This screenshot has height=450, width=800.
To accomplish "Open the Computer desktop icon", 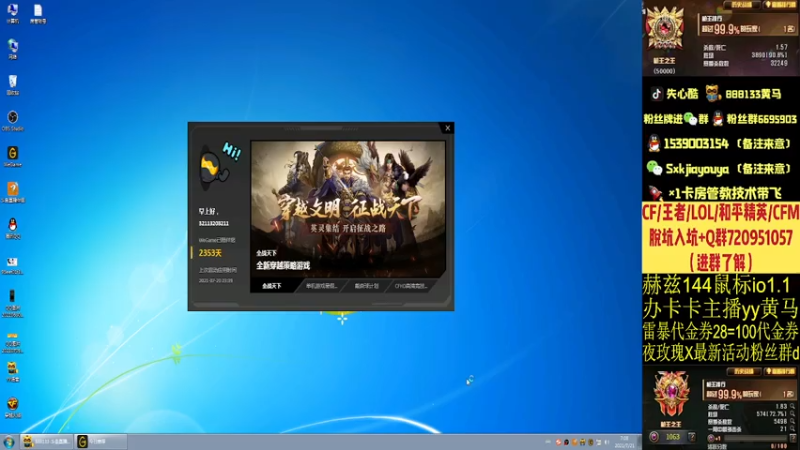I will click(x=13, y=11).
